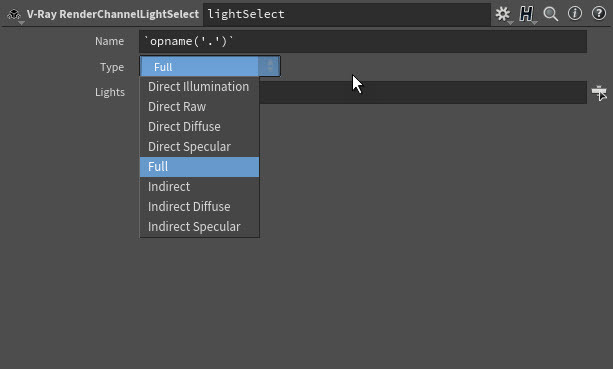
Task: Open the node info icon
Action: click(x=575, y=14)
